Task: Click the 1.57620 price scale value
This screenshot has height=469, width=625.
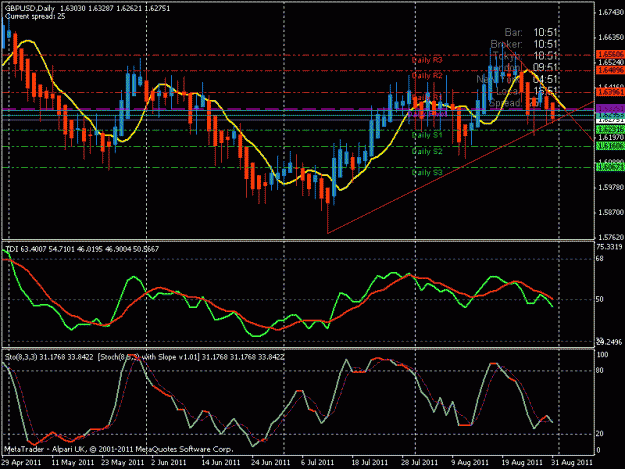Action: point(610,237)
